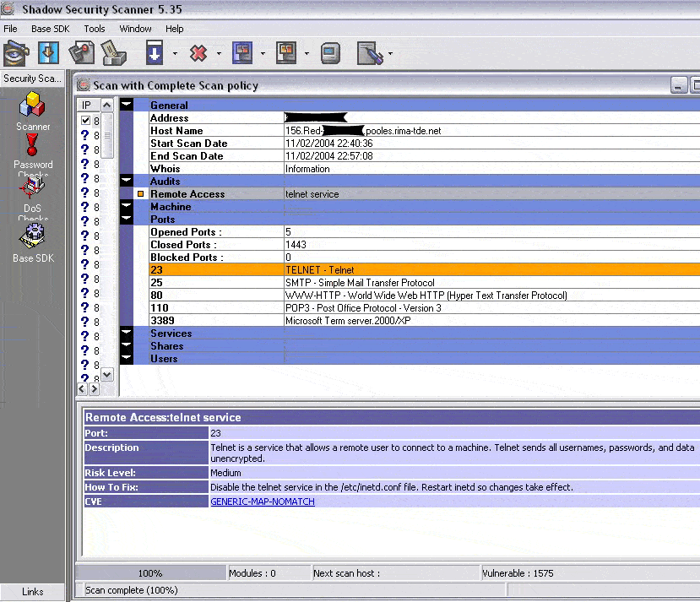Expand the Machine section
The image size is (700, 602).
pyautogui.click(x=127, y=206)
